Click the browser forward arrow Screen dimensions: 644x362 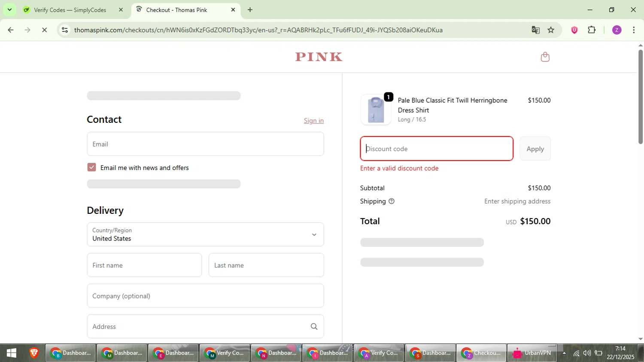[27, 30]
